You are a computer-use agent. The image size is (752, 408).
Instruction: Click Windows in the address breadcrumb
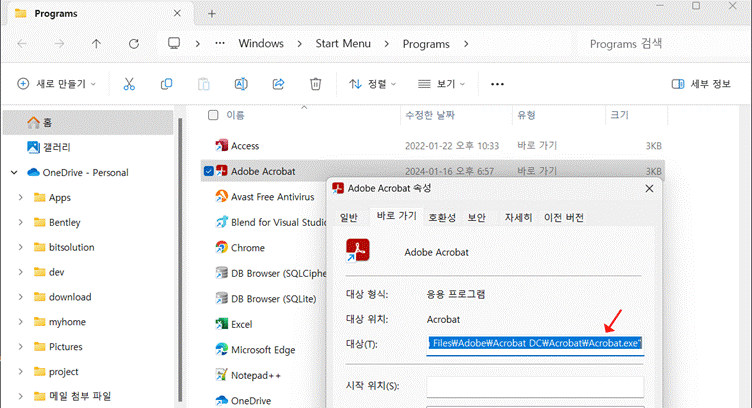(261, 44)
